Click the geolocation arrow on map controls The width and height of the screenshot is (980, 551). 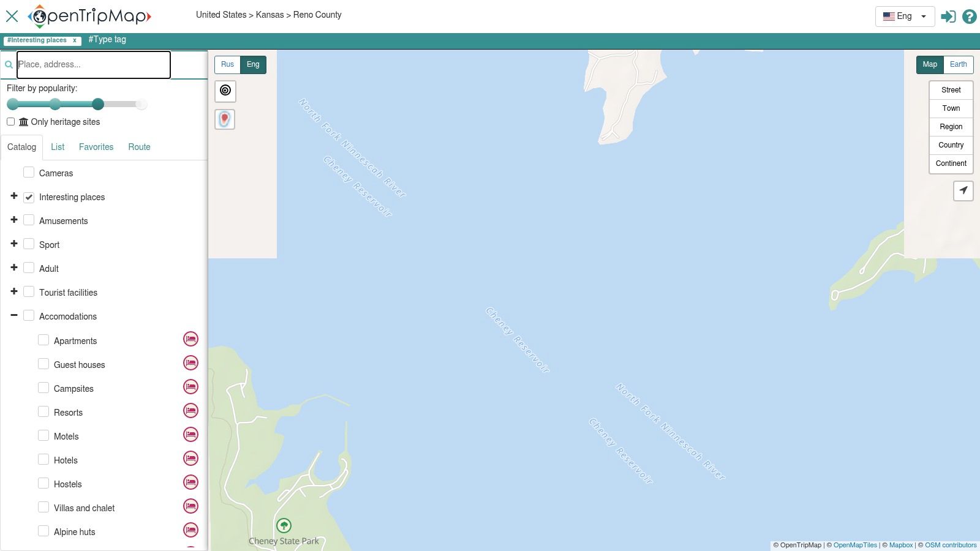tap(963, 191)
